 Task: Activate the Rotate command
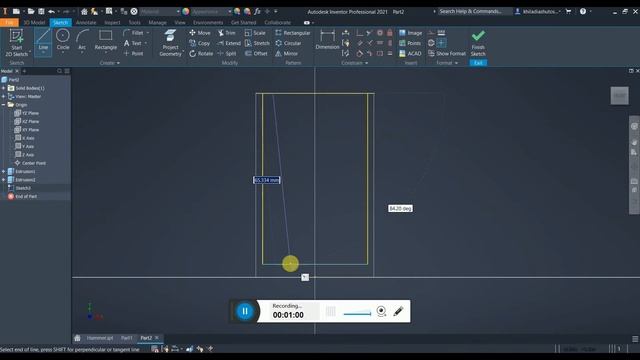[201, 53]
